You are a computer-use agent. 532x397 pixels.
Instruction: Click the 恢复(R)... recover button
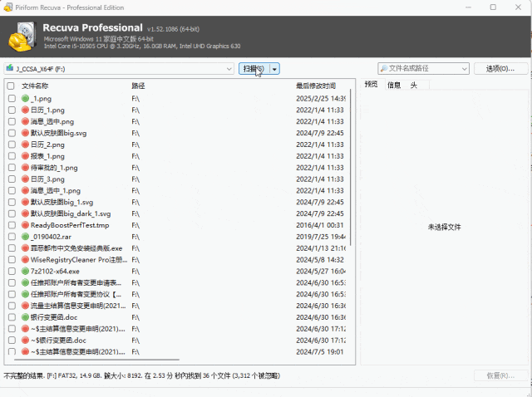tap(500, 375)
